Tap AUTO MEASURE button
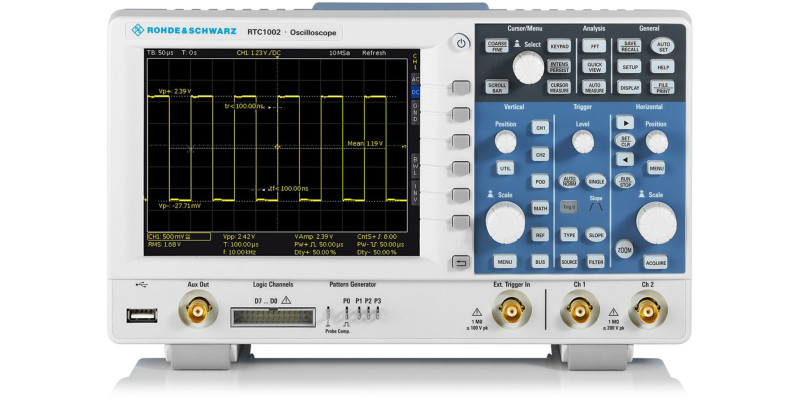Image resolution: width=800 pixels, height=400 pixels. (x=594, y=87)
